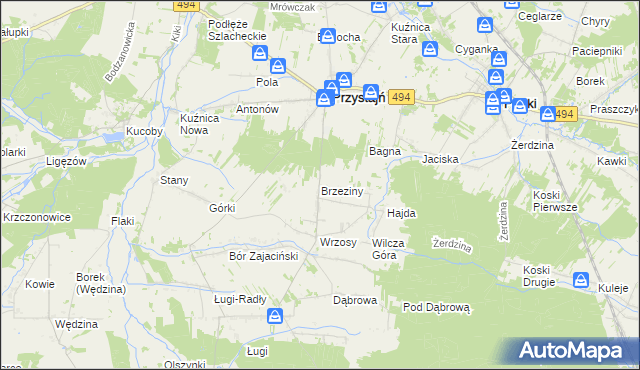This screenshot has width=640, height=370.
Task: Click the Paciepniki label
Action: [597, 51]
